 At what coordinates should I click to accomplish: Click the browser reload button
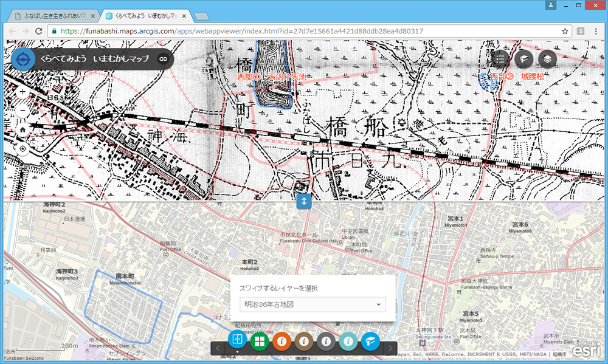pos(38,30)
